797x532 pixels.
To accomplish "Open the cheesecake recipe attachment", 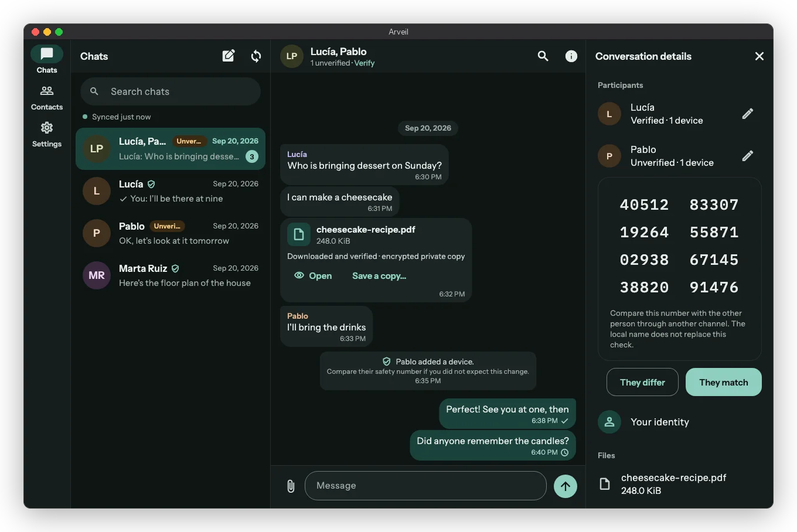I will click(x=313, y=276).
